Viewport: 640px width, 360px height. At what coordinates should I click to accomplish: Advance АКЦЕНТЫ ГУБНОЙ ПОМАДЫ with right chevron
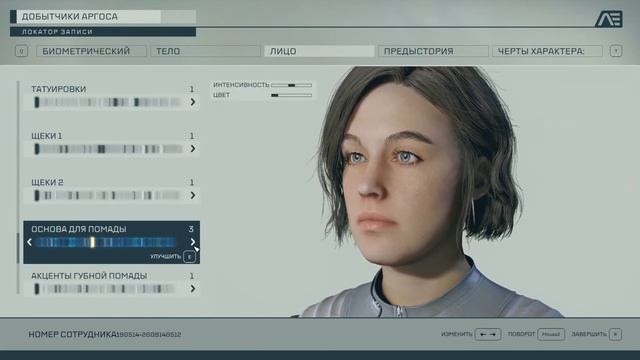click(193, 289)
